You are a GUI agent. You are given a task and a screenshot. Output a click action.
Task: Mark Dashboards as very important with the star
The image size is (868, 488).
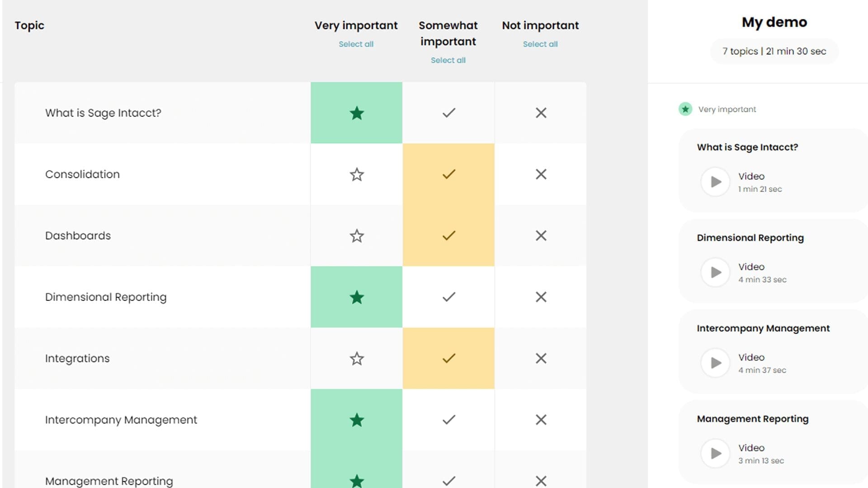tap(357, 235)
